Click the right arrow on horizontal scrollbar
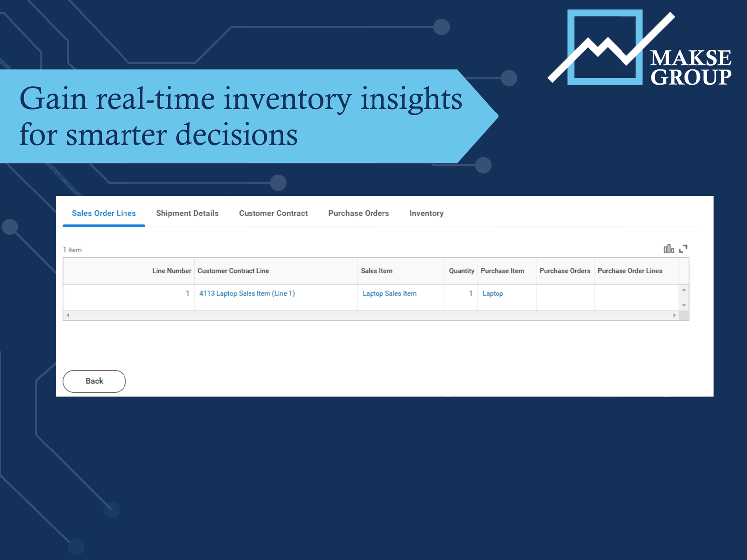The image size is (747, 560). coord(675,315)
